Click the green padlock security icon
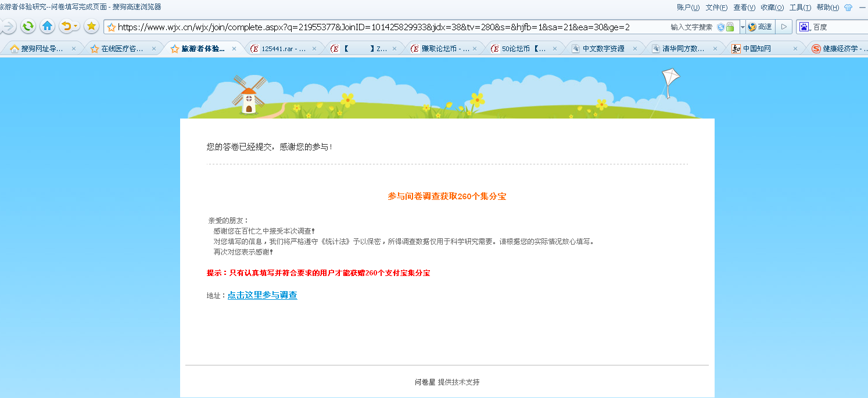The image size is (868, 398). click(x=730, y=27)
